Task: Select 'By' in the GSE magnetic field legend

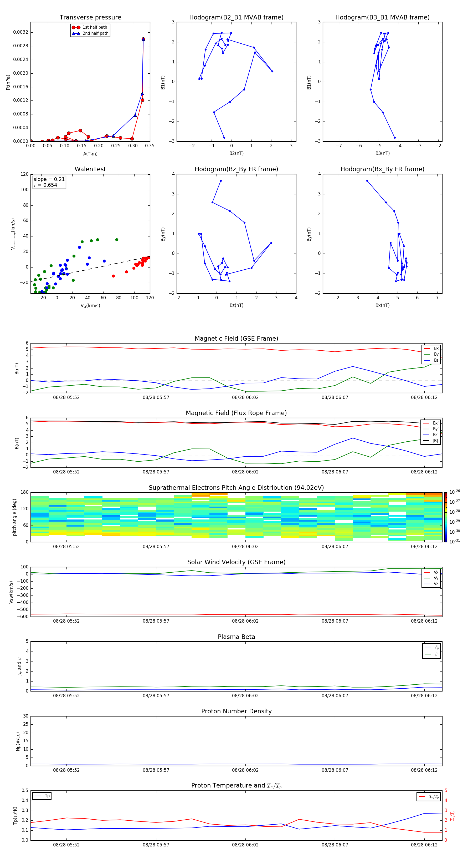Action: (431, 355)
